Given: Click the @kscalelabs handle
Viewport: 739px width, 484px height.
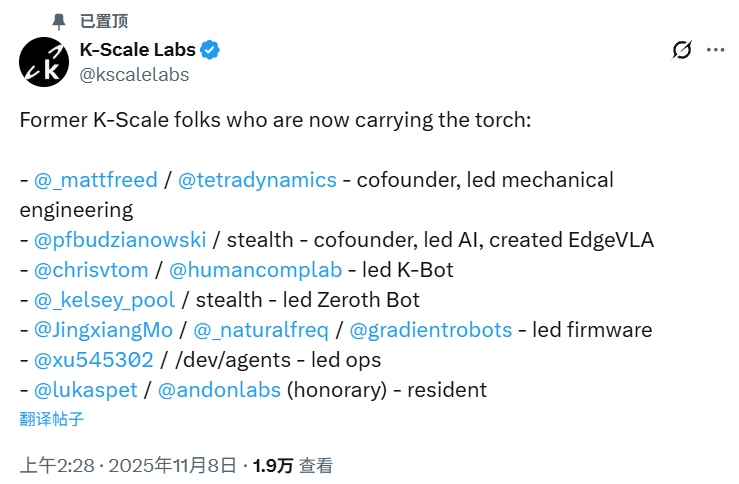Looking at the screenshot, I should (x=134, y=74).
